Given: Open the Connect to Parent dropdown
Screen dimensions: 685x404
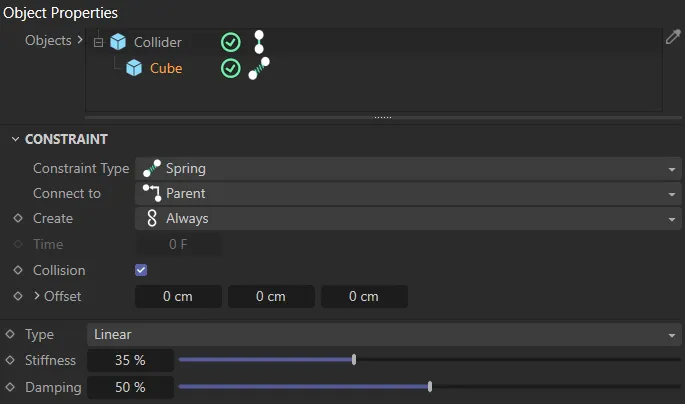Looking at the screenshot, I should coord(408,193).
